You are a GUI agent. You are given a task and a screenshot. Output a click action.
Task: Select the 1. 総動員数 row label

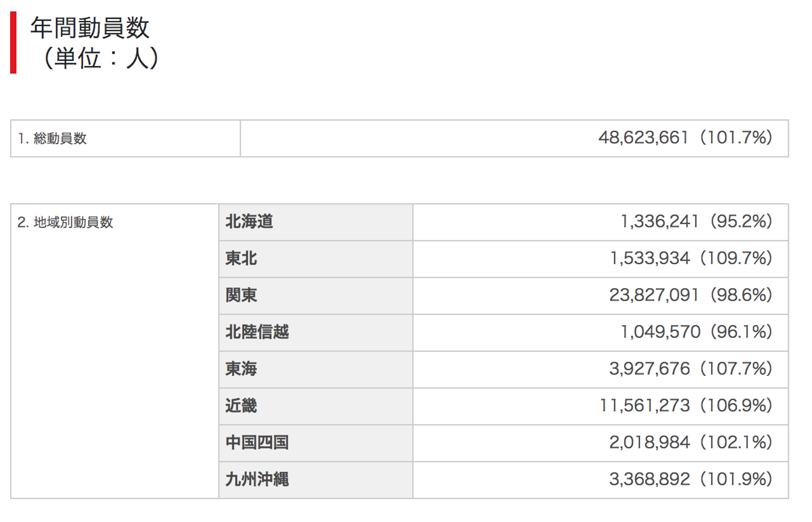point(52,138)
